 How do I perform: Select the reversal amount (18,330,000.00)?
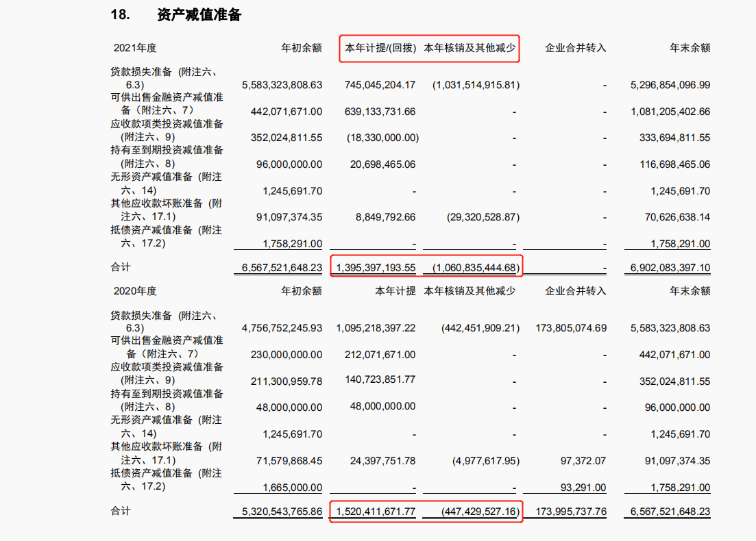pos(383,138)
